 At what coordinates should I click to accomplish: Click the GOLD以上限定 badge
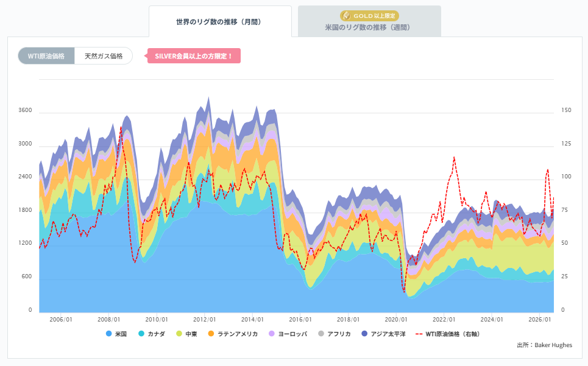[x=369, y=16]
